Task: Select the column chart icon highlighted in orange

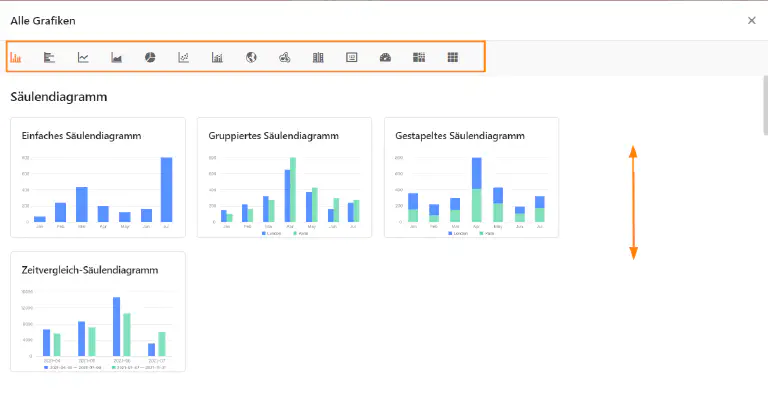Action: [x=16, y=57]
